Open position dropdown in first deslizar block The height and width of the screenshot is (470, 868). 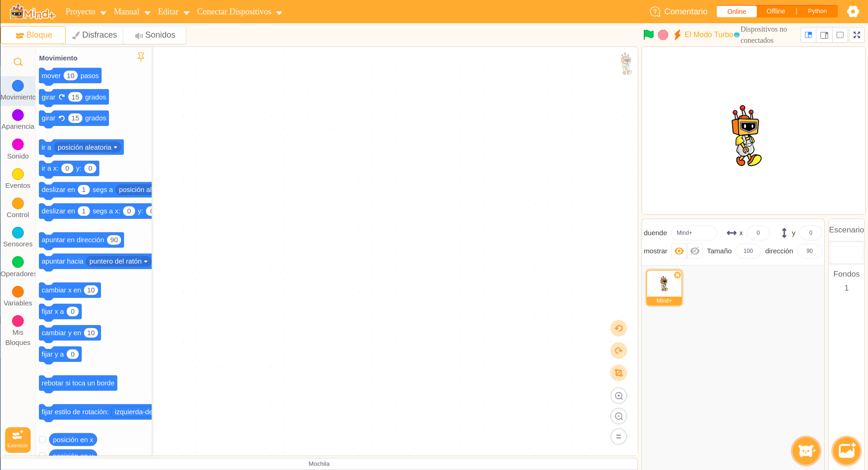coord(134,190)
